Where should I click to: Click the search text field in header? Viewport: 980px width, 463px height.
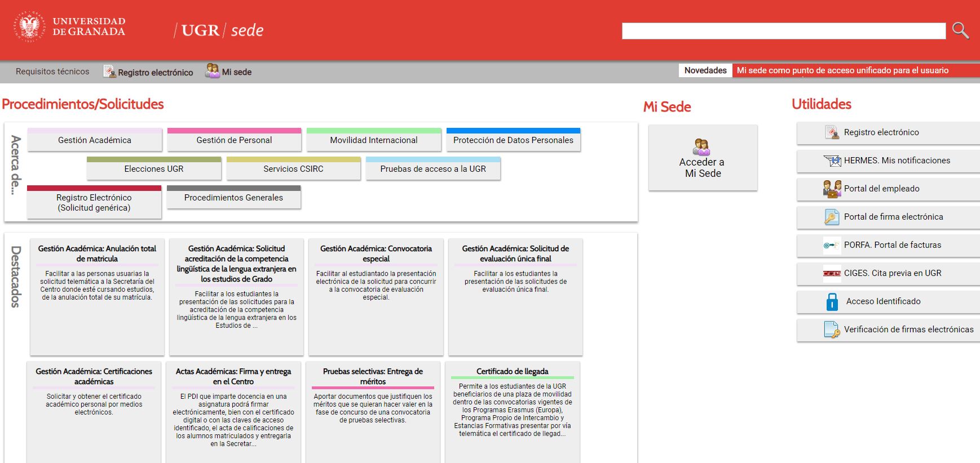pos(783,31)
